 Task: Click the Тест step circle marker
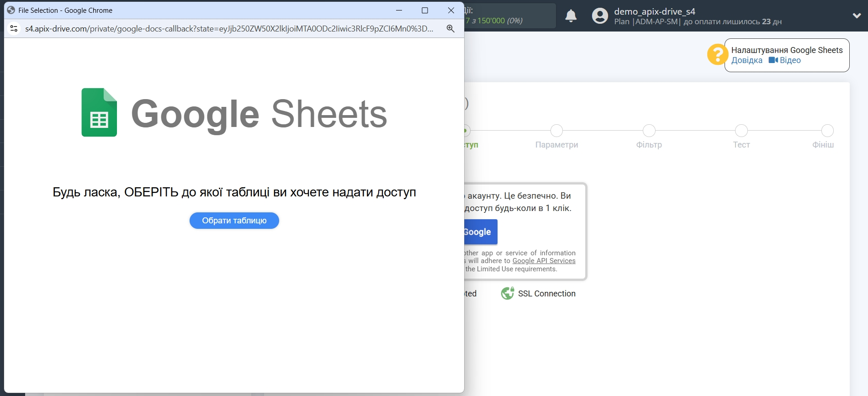pos(741,131)
